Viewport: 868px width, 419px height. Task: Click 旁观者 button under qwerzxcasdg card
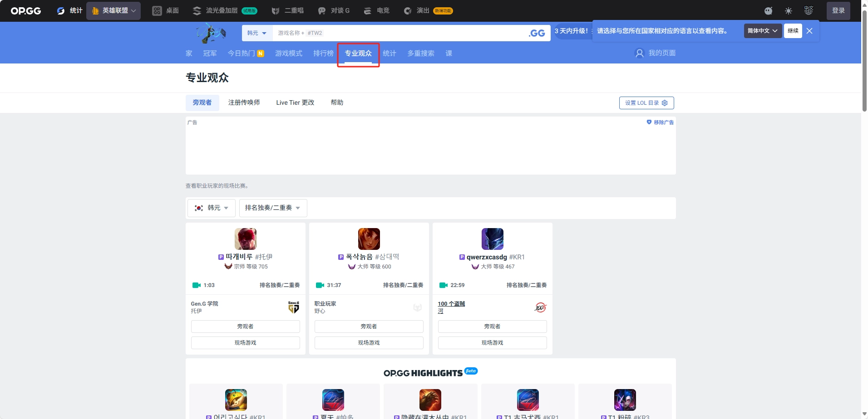click(492, 326)
